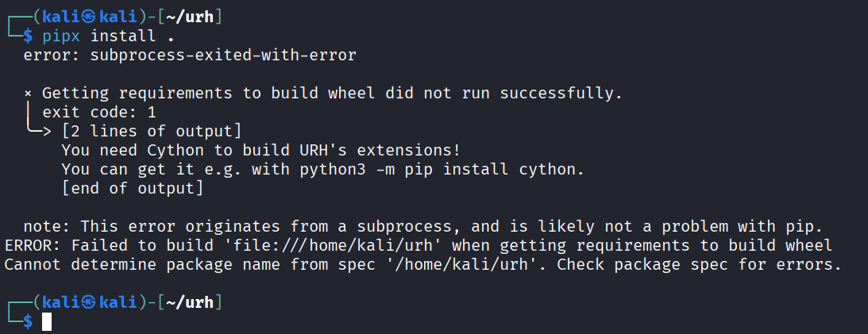
Task: Click the dollar sign on the empty prompt
Action: [28, 321]
